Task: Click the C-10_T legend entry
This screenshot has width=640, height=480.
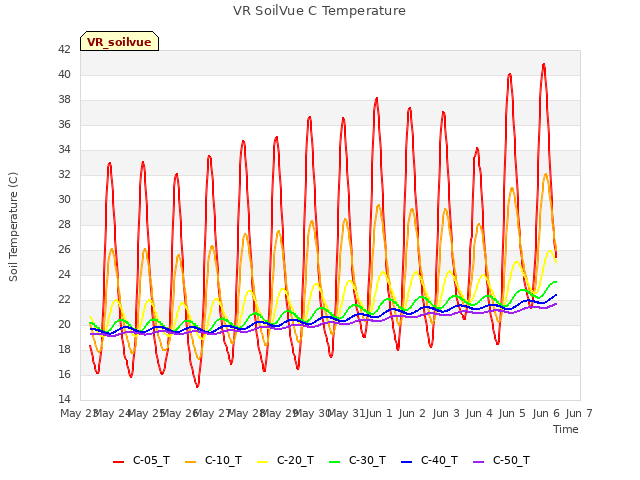Action: pyautogui.click(x=213, y=461)
